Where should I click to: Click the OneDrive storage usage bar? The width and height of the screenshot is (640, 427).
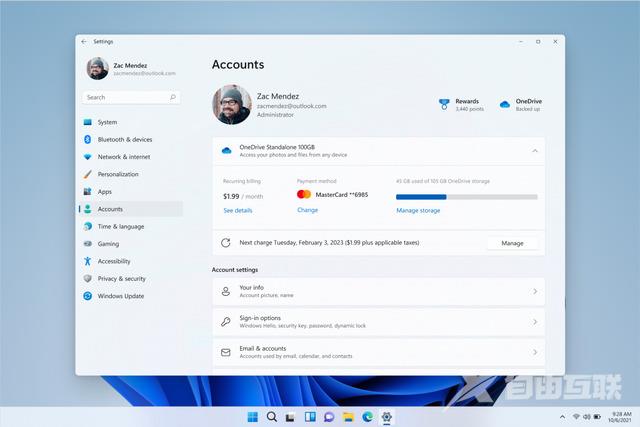(467, 197)
